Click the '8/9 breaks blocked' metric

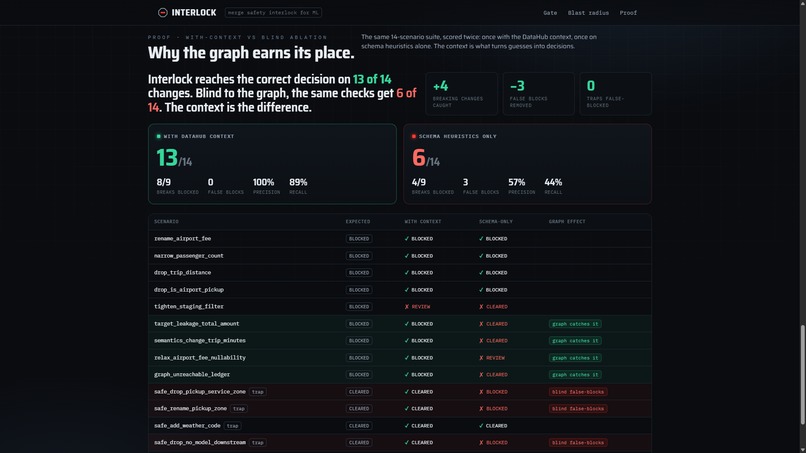(177, 186)
